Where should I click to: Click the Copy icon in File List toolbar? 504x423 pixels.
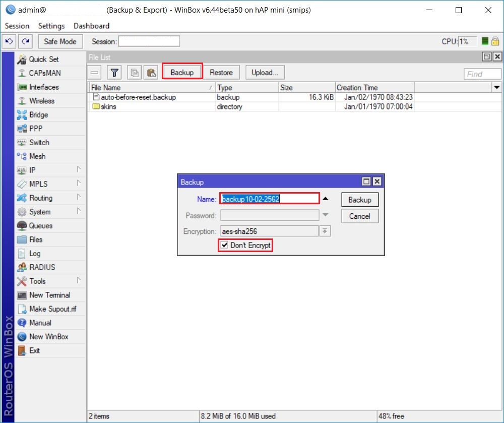pyautogui.click(x=134, y=72)
